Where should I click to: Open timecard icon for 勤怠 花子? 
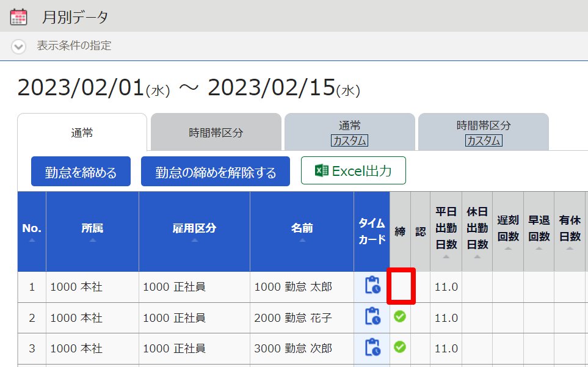pyautogui.click(x=372, y=316)
